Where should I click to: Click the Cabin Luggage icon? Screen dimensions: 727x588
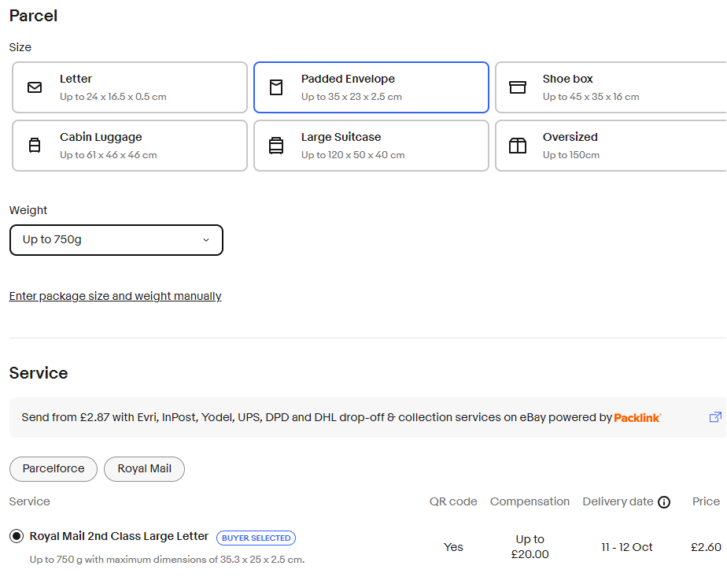[x=35, y=145]
